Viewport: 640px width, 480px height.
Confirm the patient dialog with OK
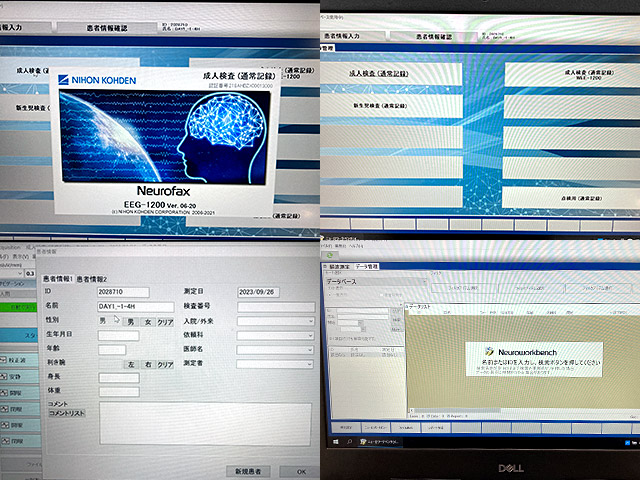coord(301,471)
